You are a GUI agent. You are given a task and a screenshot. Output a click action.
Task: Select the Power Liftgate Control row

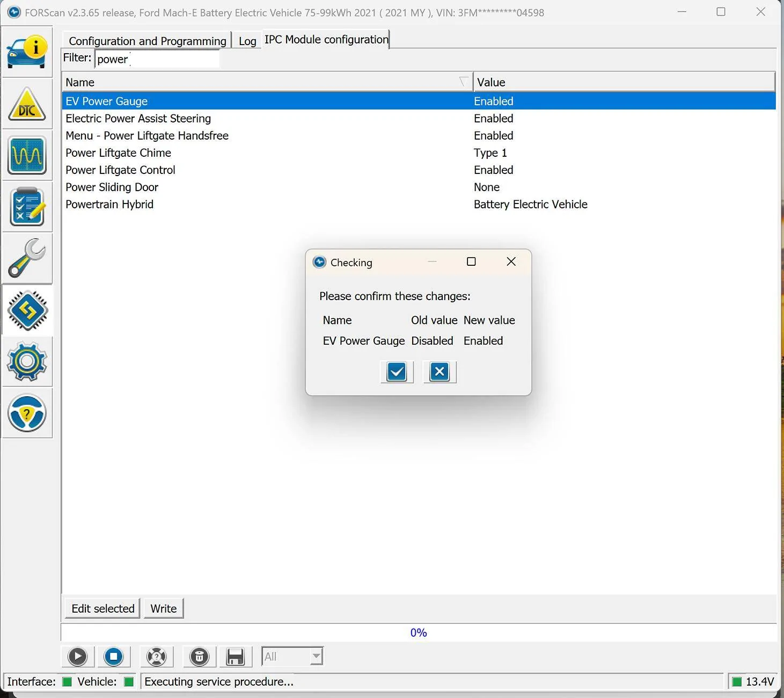click(x=419, y=170)
